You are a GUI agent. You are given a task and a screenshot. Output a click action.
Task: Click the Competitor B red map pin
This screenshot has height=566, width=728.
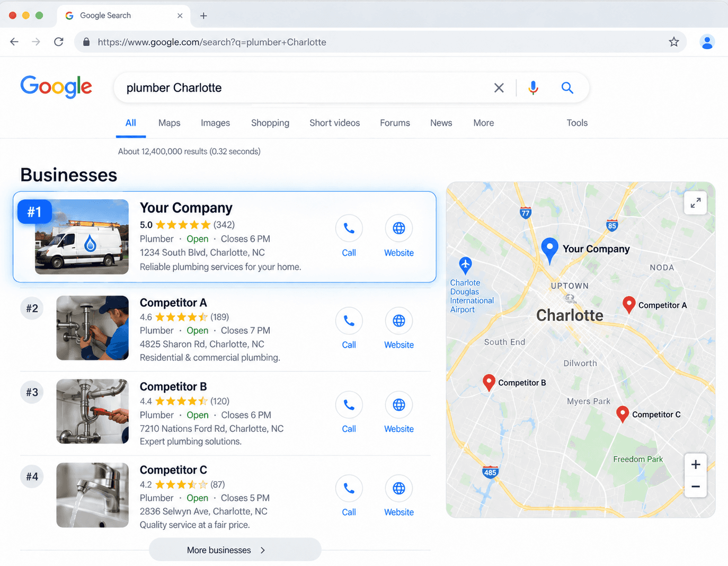tap(489, 382)
